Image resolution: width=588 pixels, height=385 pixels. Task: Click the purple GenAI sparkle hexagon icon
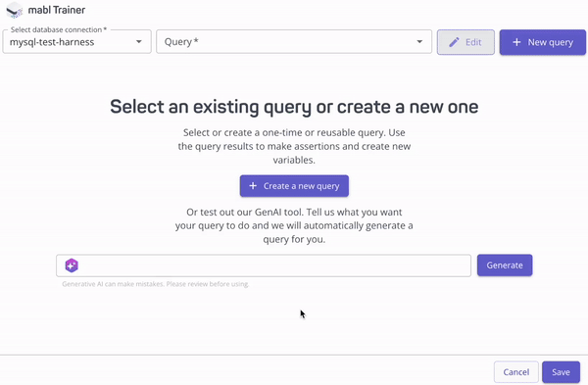click(72, 265)
